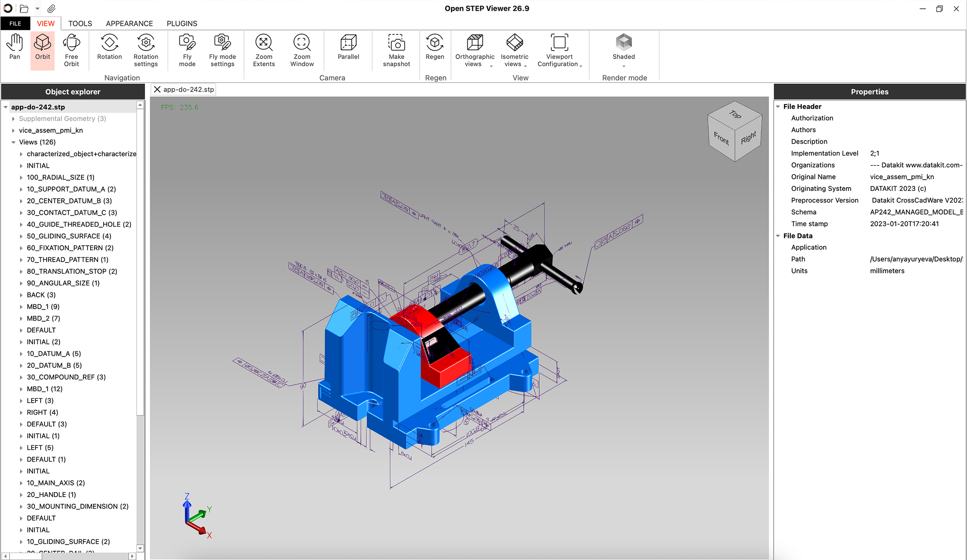Click the Zoom Extents icon
This screenshot has width=967, height=560.
[x=264, y=43]
